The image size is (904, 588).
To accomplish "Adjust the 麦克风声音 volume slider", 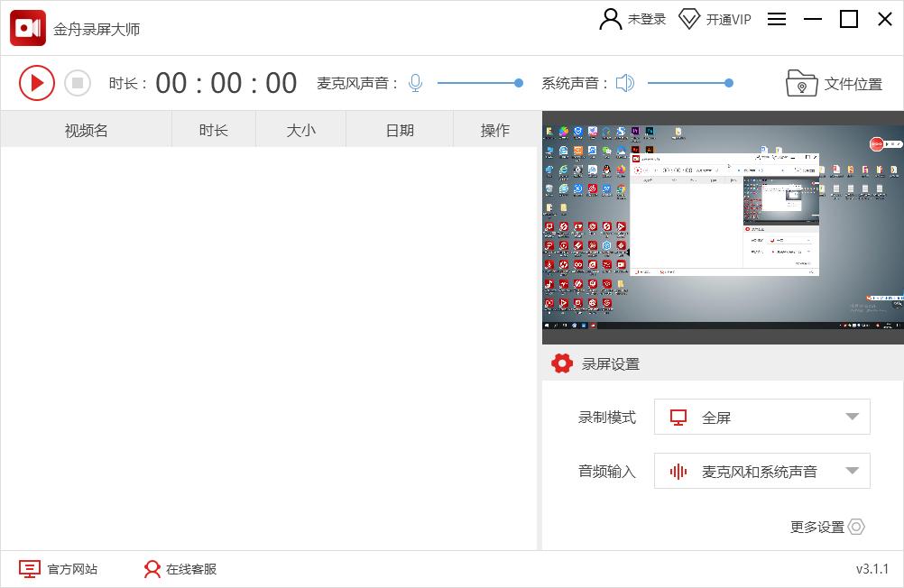I will 480,83.
